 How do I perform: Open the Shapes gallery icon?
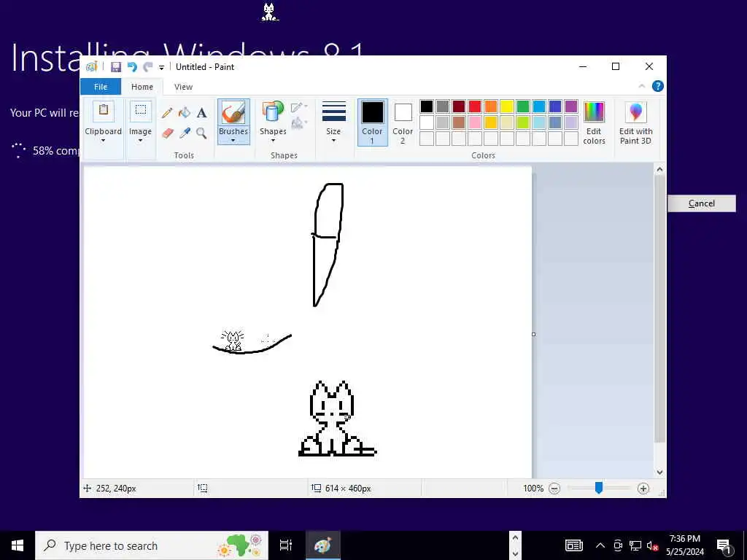tap(273, 112)
